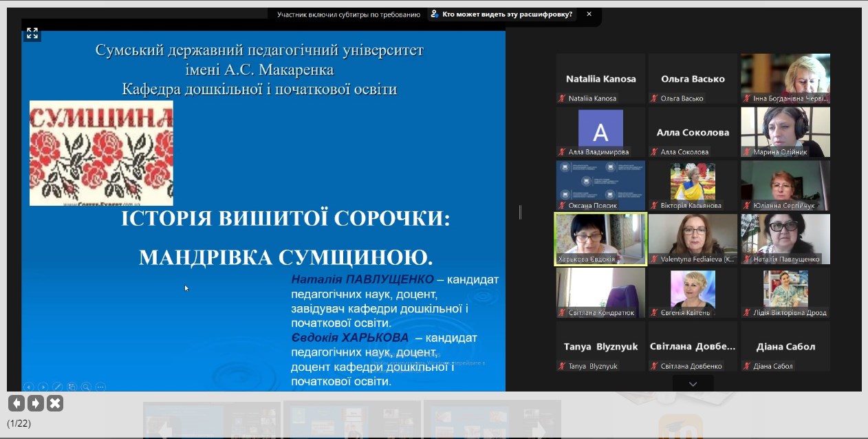This screenshot has height=439, width=868.
Task: Select Діана Сабол's participant tile
Action: (x=785, y=346)
